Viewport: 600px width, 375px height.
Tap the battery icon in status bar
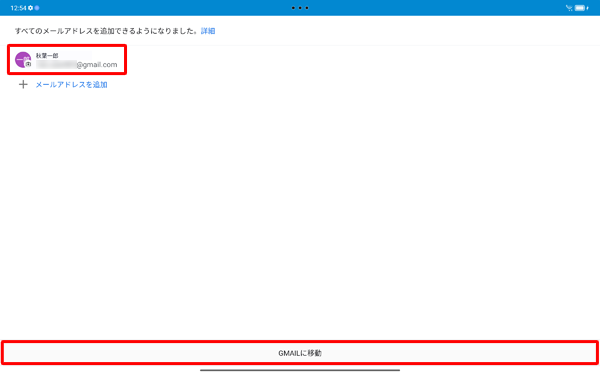tap(581, 8)
